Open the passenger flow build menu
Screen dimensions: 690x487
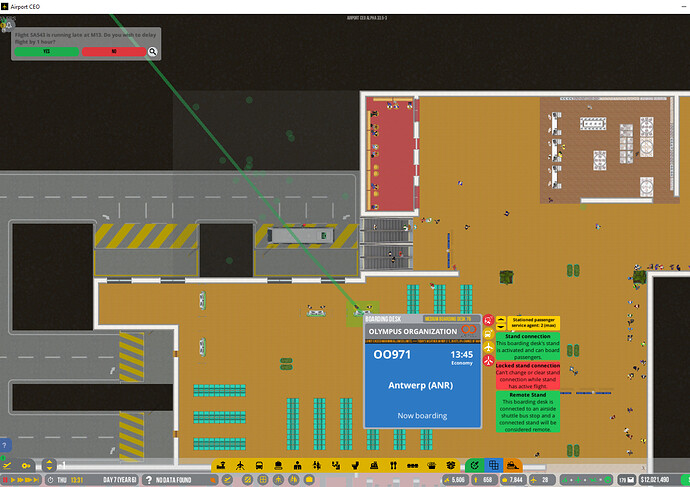coord(317,465)
